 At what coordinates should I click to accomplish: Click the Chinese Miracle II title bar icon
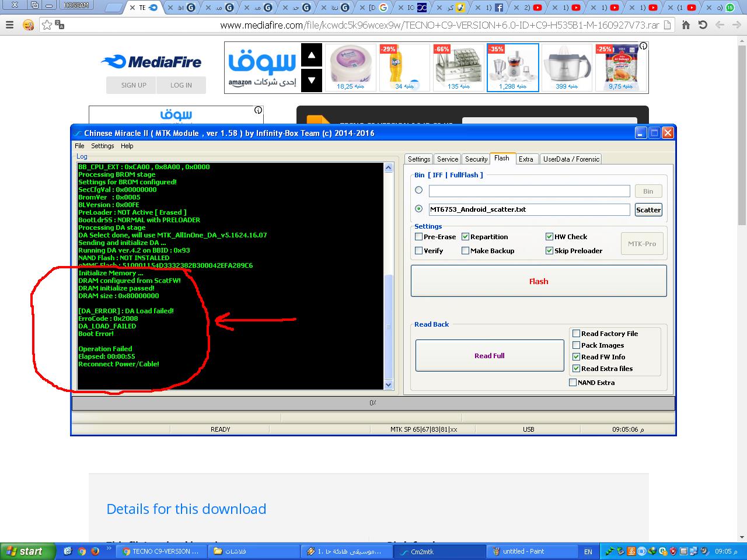pos(77,133)
